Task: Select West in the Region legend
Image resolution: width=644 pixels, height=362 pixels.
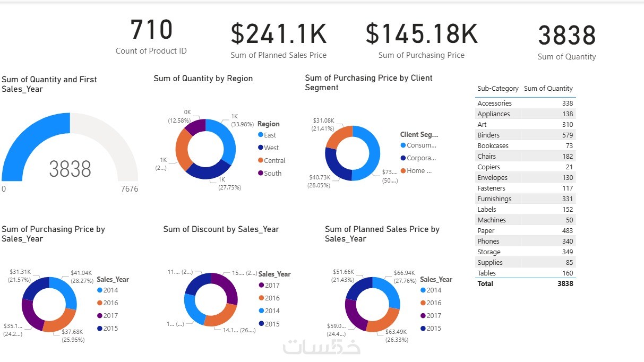Action: [271, 148]
